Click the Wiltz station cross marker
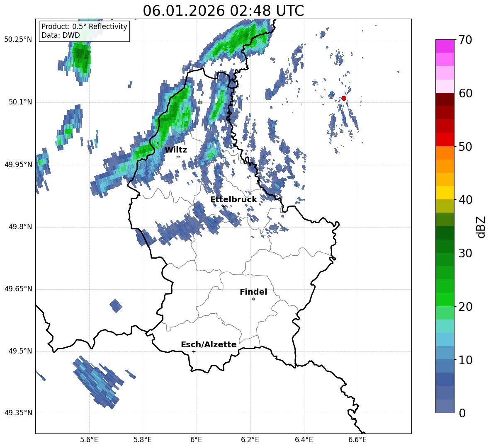This screenshot has width=491, height=448. (x=178, y=157)
